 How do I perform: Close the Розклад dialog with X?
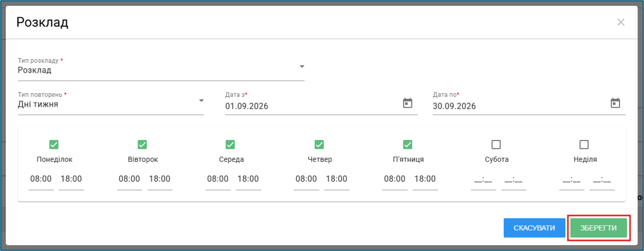coord(621,22)
